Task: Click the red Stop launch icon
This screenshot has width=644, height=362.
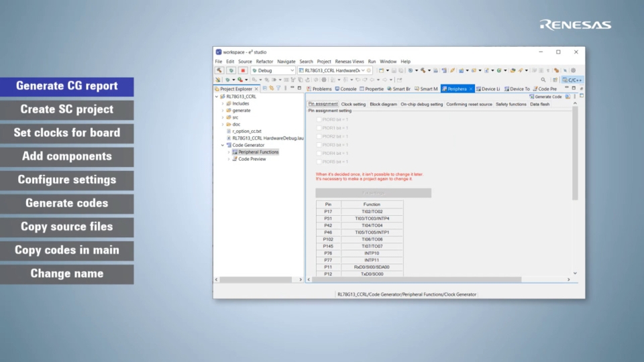Action: 243,70
